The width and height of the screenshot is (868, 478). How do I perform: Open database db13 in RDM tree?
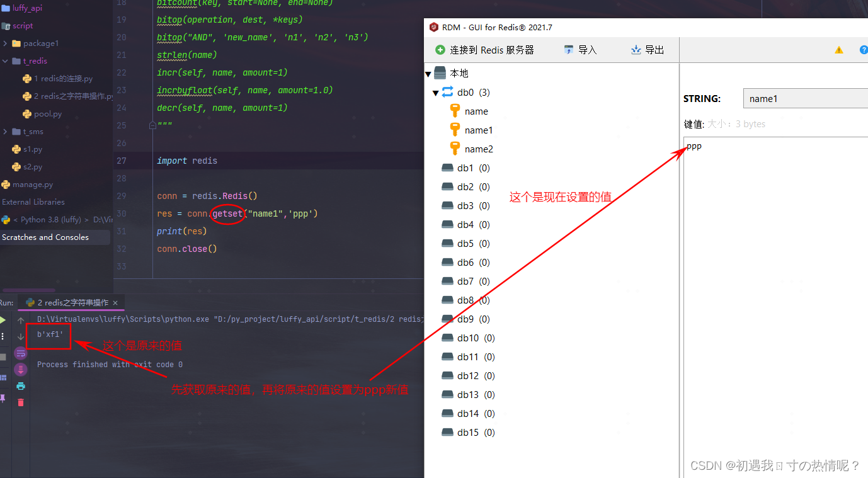coord(468,395)
